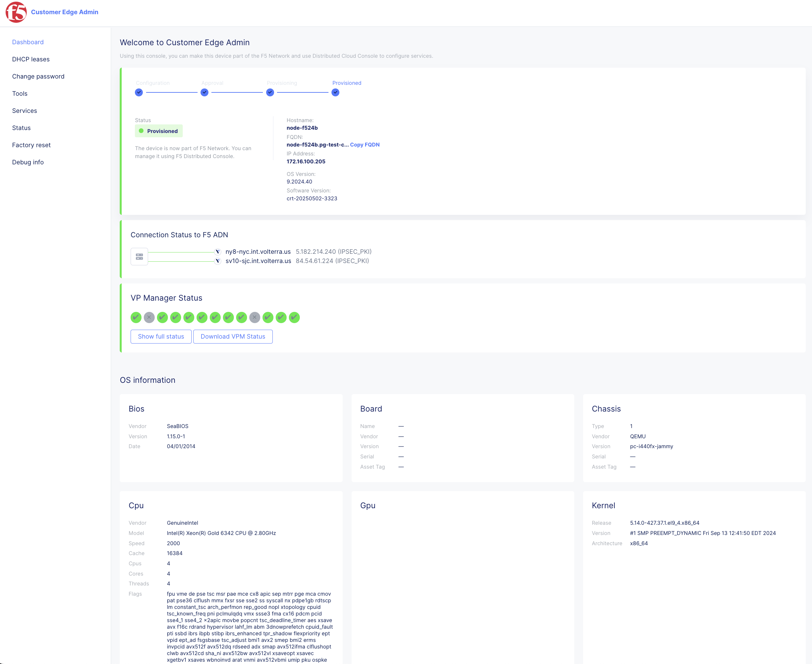812x664 pixels.
Task: Click the twelfth VP Manager status check icon
Action: 281,317
